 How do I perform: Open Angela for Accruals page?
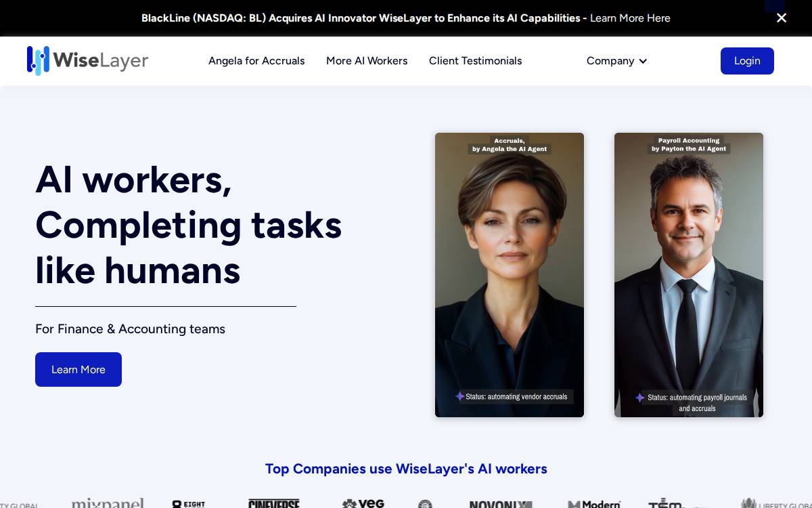click(256, 61)
